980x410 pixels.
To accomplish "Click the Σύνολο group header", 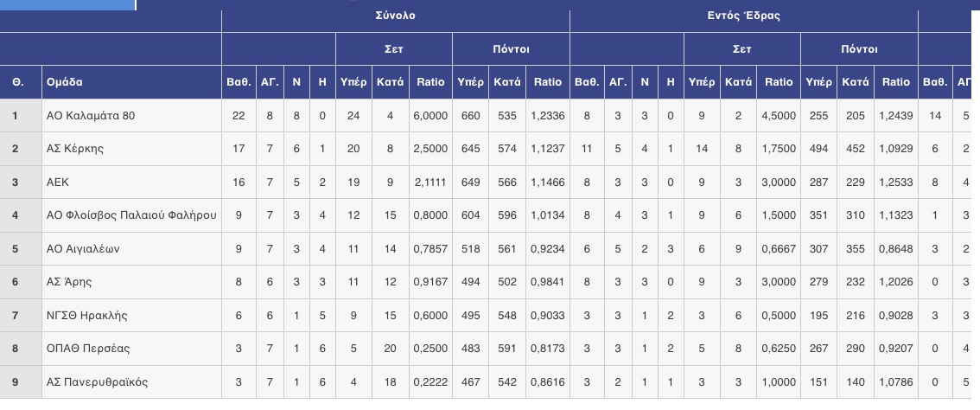I will [x=396, y=16].
